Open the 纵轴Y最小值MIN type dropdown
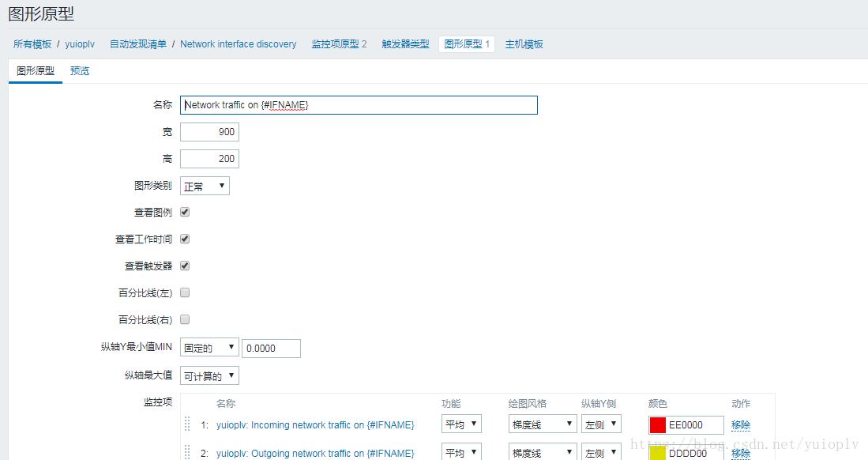This screenshot has height=460, width=868. click(209, 348)
